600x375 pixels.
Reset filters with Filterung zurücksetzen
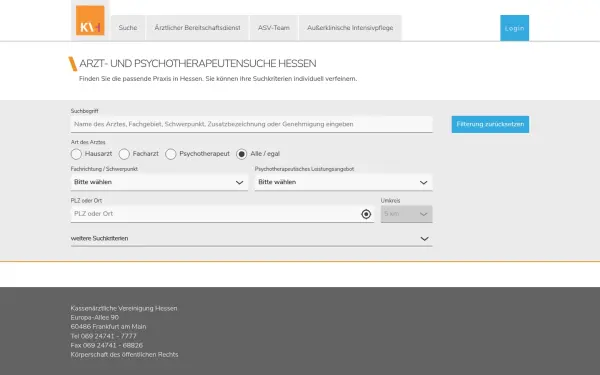click(490, 124)
